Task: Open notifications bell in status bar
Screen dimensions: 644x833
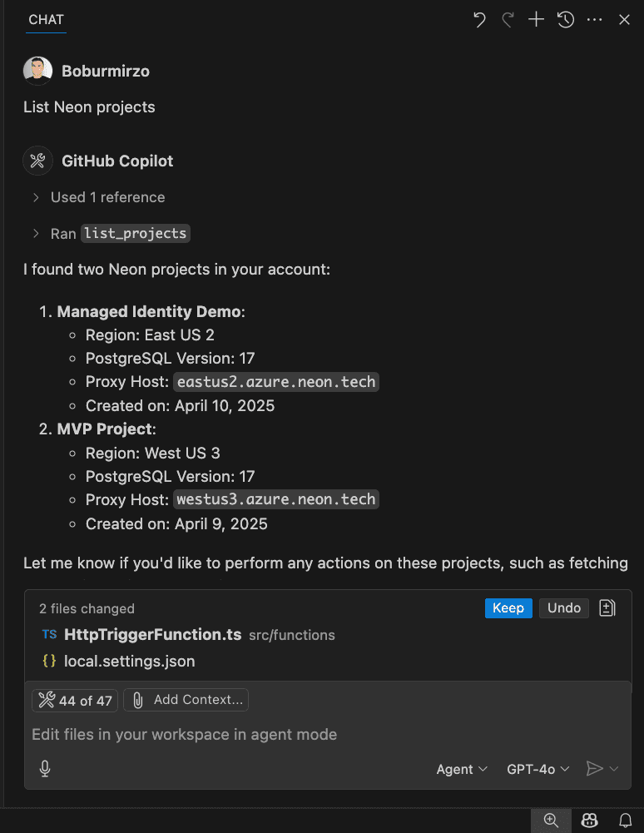Action: click(625, 821)
